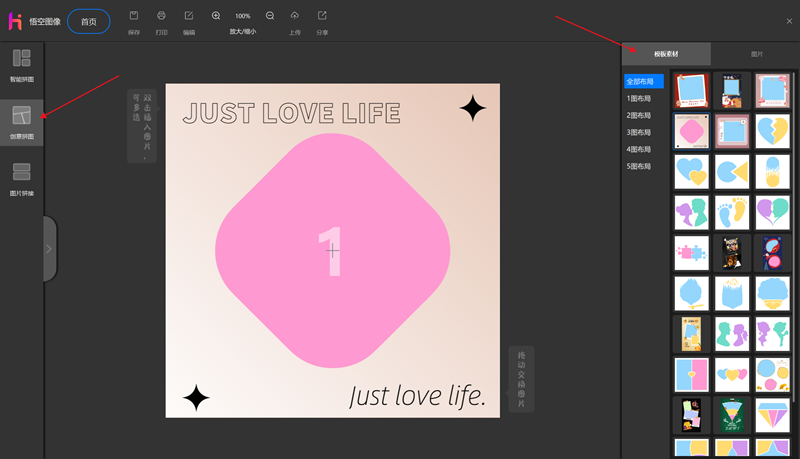Filter templates by 全部布局
The width and height of the screenshot is (800, 459).
click(x=642, y=81)
